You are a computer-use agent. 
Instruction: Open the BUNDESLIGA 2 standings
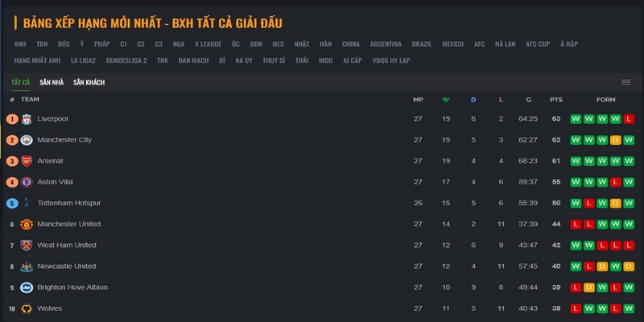point(126,60)
